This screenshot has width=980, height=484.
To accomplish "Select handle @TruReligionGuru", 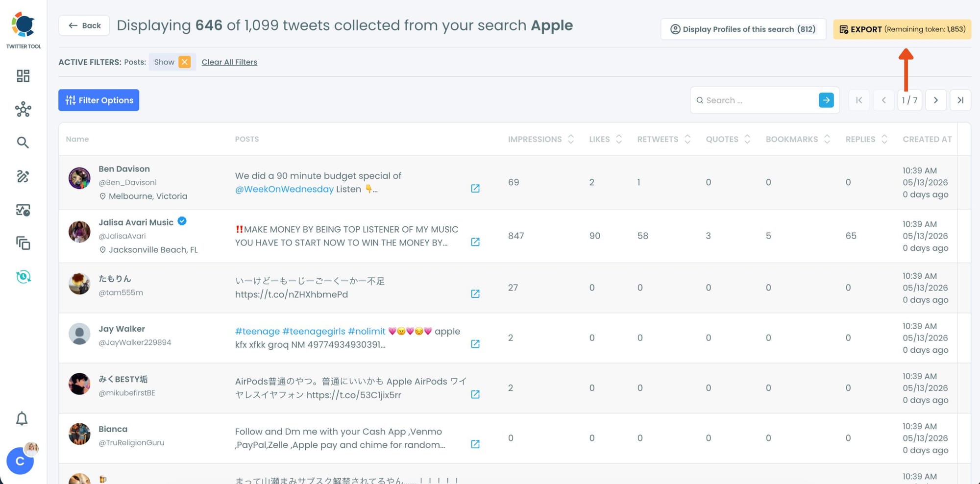I will click(x=131, y=443).
